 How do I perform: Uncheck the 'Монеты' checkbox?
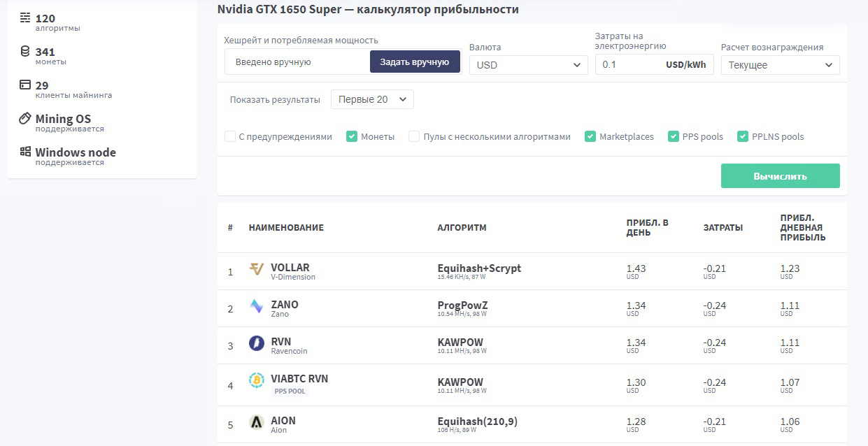click(x=352, y=136)
